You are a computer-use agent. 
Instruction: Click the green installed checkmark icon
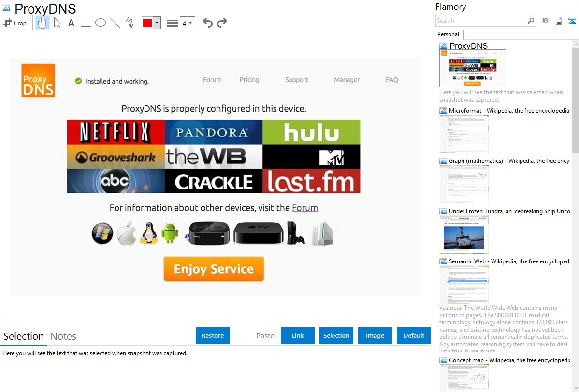(78, 81)
